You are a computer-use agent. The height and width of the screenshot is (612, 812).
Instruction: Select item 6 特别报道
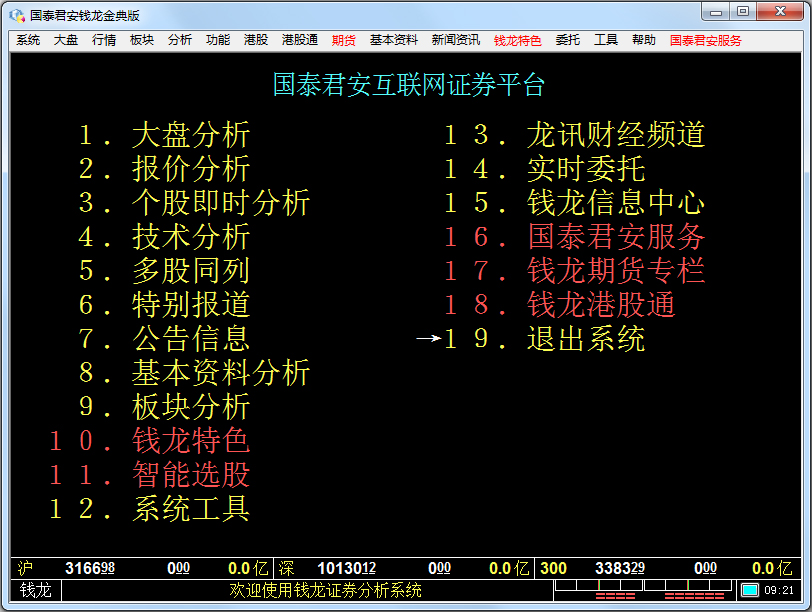[165, 304]
